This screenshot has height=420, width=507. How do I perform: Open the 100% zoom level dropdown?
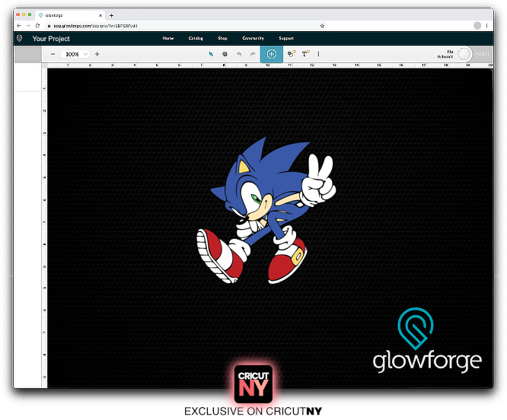[x=75, y=54]
